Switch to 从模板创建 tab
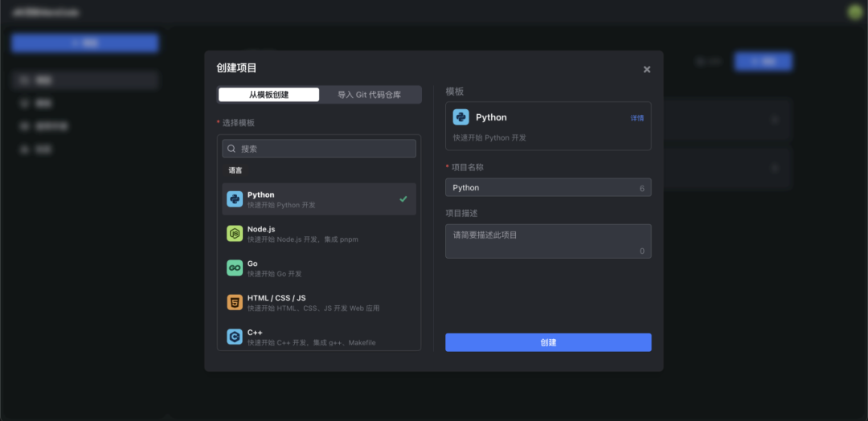This screenshot has height=421, width=868. click(268, 95)
